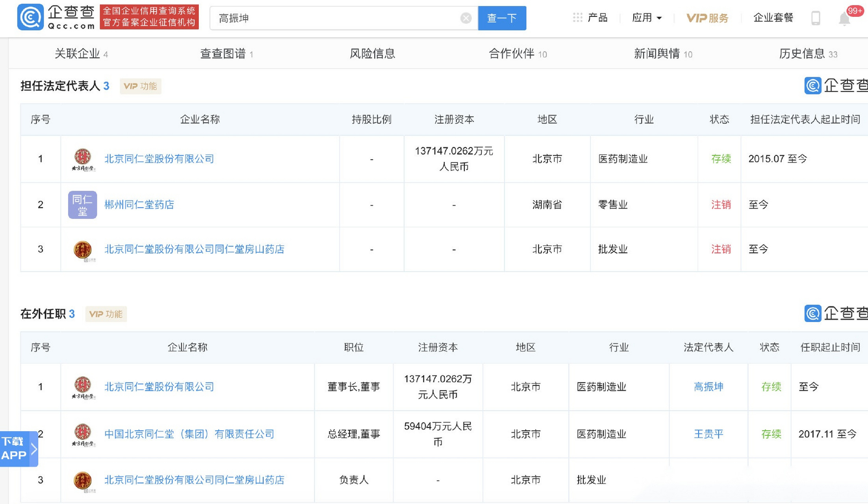Open 北京同仁堂股份有限公司 in 在外任职 table

coord(159,387)
